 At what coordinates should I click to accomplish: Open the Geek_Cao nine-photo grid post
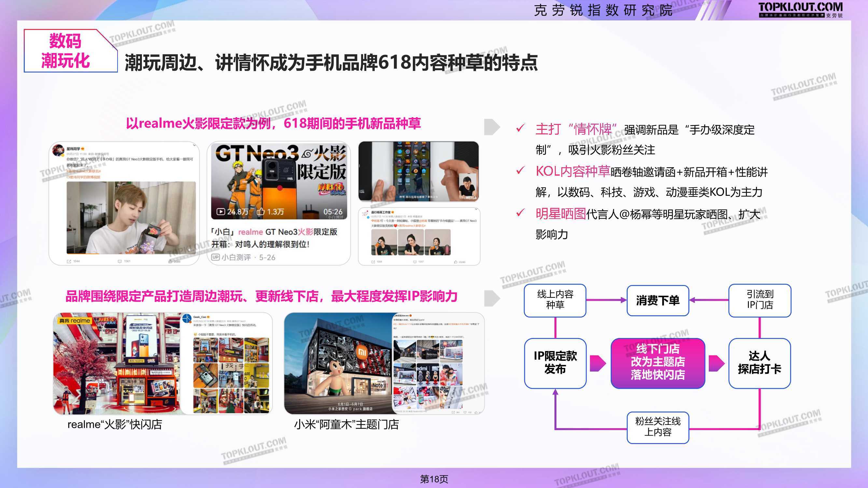click(226, 363)
